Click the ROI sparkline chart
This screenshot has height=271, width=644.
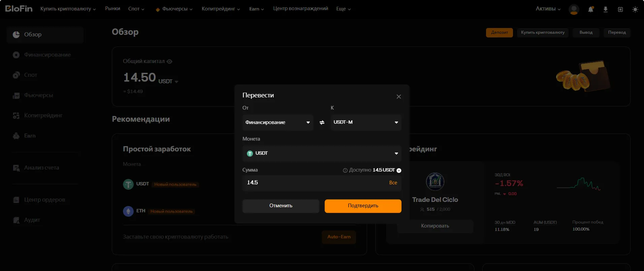[x=579, y=184]
